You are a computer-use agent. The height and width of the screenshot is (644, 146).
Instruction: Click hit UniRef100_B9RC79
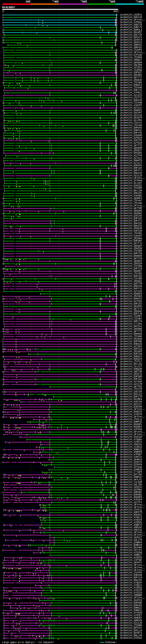coord(131,27)
